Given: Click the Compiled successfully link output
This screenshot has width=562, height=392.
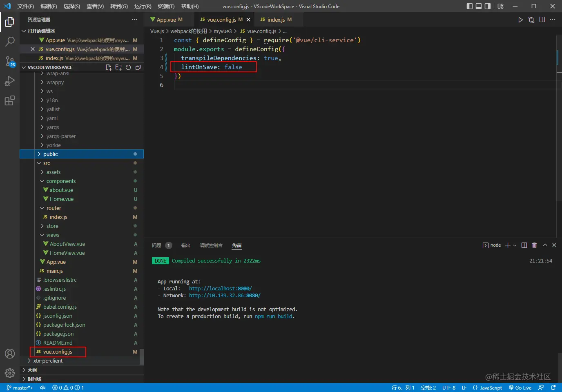Looking at the screenshot, I should point(215,261).
